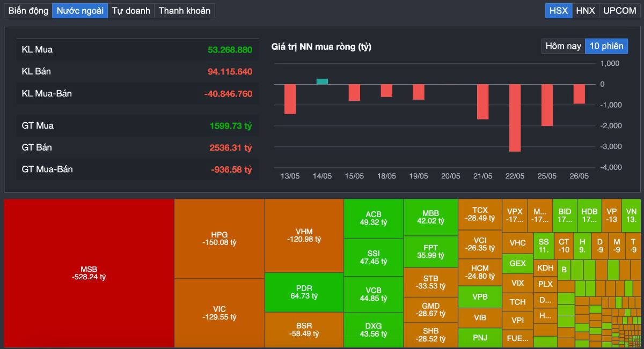
Task: Switch to the UPCOM exchange
Action: 619,10
